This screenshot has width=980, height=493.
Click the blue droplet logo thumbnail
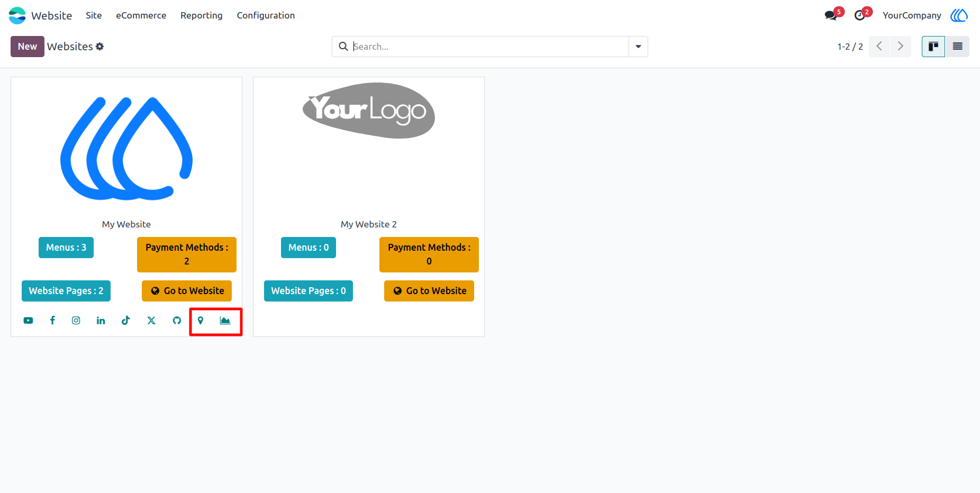click(x=126, y=149)
